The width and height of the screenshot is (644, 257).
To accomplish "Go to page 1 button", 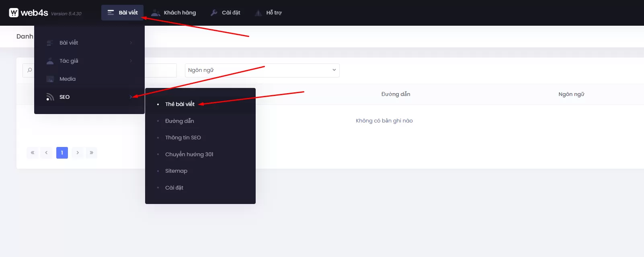I will (x=62, y=153).
